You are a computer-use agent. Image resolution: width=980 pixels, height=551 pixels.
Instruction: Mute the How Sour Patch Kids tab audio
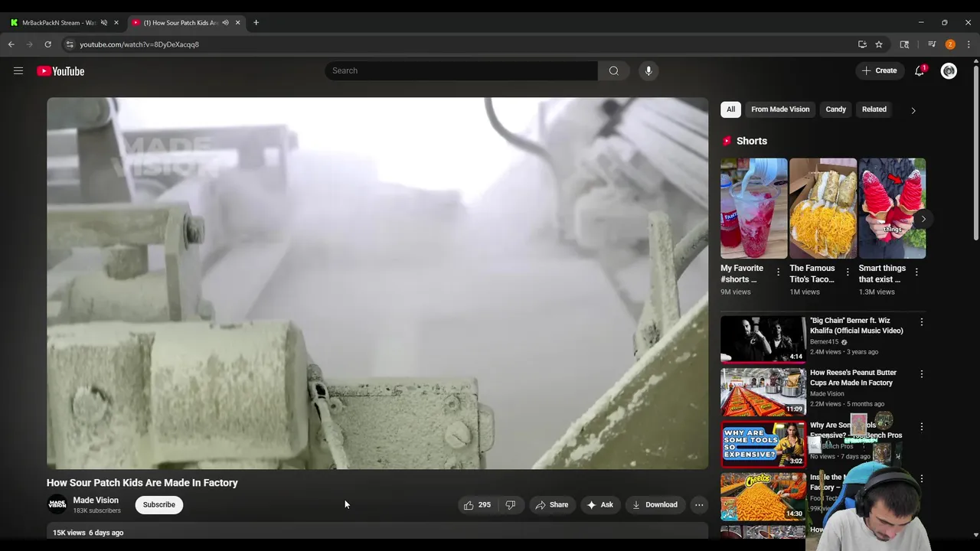225,23
